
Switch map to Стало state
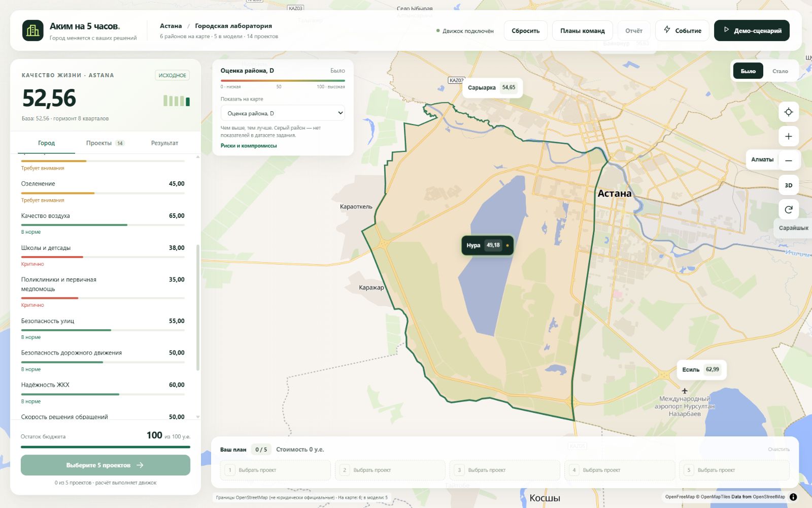tap(780, 71)
